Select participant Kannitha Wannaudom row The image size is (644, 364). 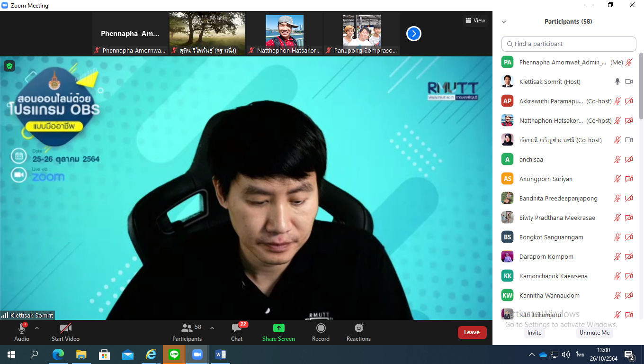coord(568,295)
